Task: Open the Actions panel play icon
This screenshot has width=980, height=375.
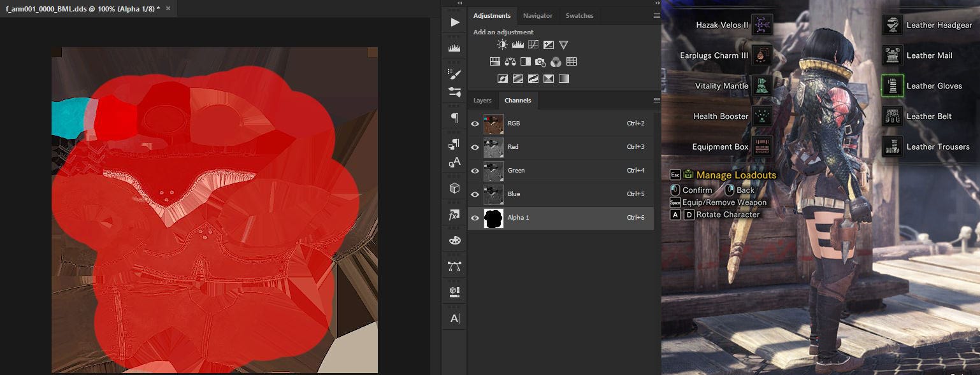Action: [x=454, y=22]
